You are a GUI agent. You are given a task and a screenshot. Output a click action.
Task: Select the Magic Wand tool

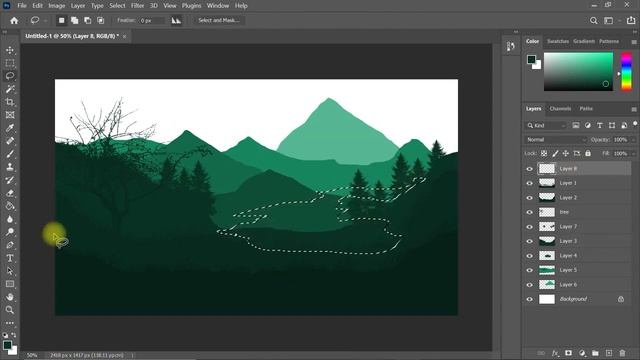coord(10,89)
